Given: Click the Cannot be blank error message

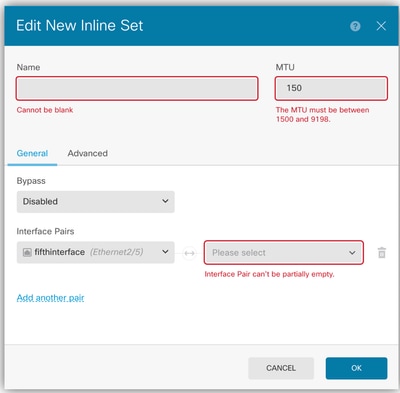Looking at the screenshot, I should tap(45, 110).
